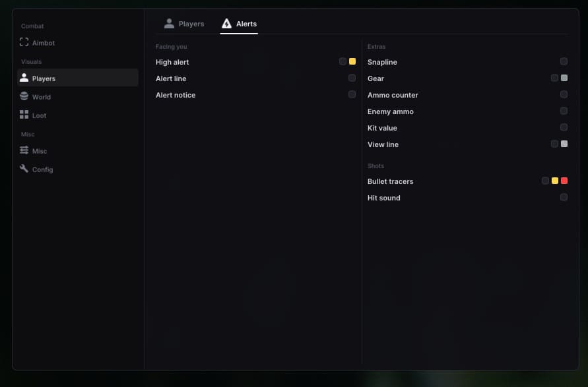Open the yellow High alert color swatch
Viewport: 588px width, 387px height.
[352, 61]
